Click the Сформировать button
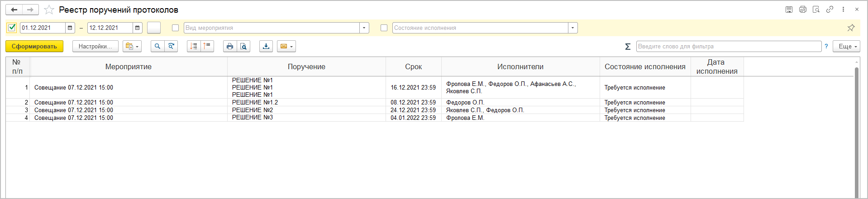The image size is (868, 199). (x=34, y=46)
